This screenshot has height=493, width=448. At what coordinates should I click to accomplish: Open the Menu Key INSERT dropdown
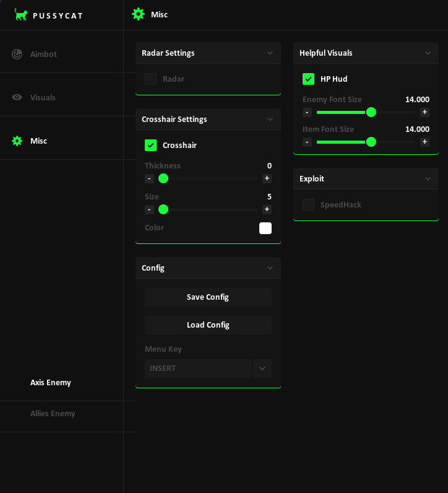262,368
